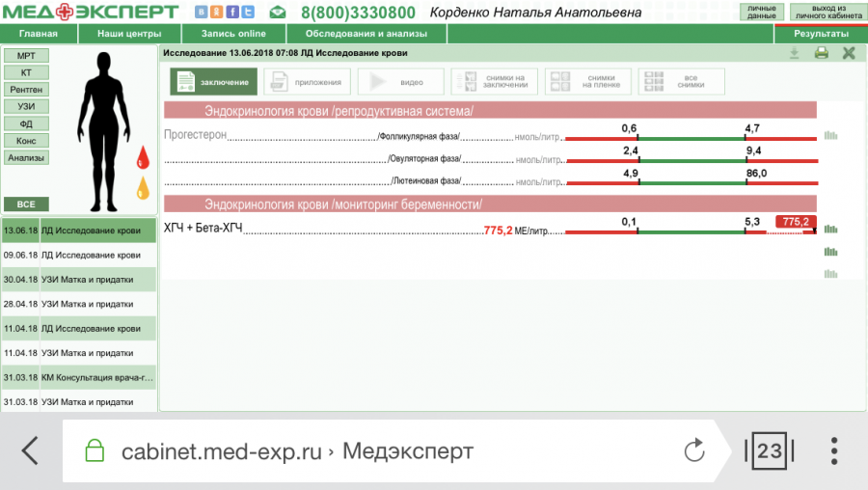
Task: Close the study panel with the X icon
Action: coord(849,53)
